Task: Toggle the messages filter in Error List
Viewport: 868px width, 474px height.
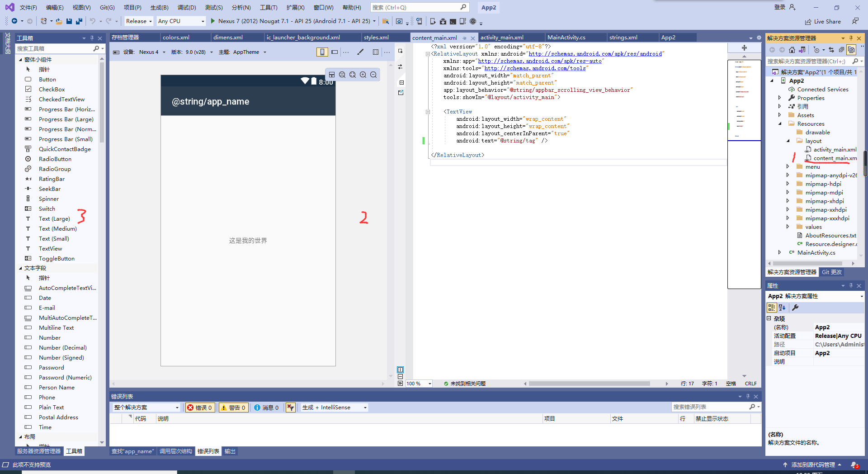Action: pyautogui.click(x=267, y=407)
